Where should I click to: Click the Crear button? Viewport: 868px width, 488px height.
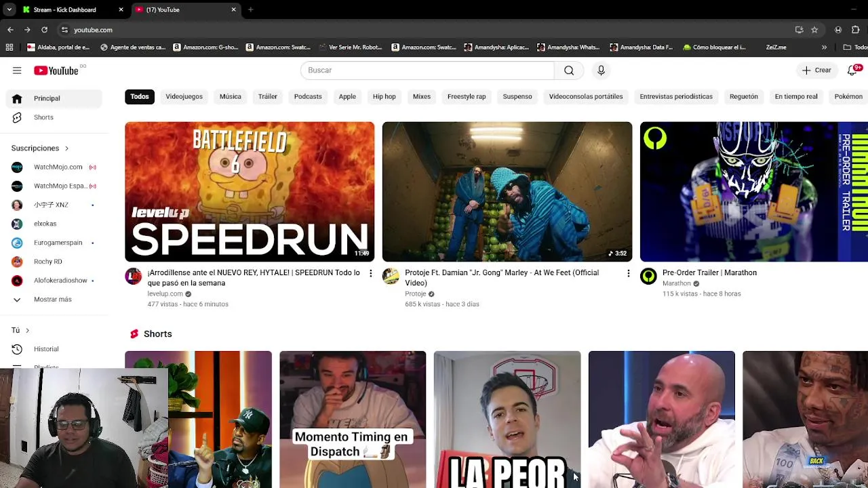click(816, 70)
